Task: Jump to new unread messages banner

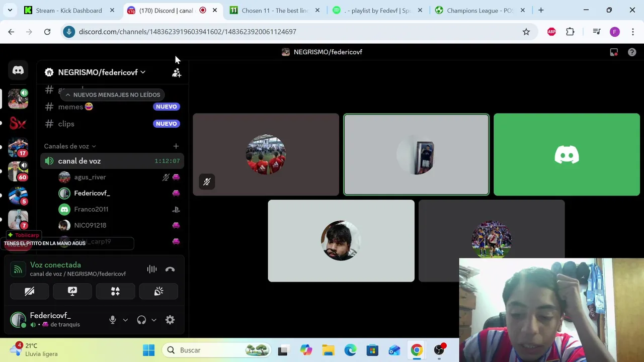Action: pyautogui.click(x=112, y=95)
